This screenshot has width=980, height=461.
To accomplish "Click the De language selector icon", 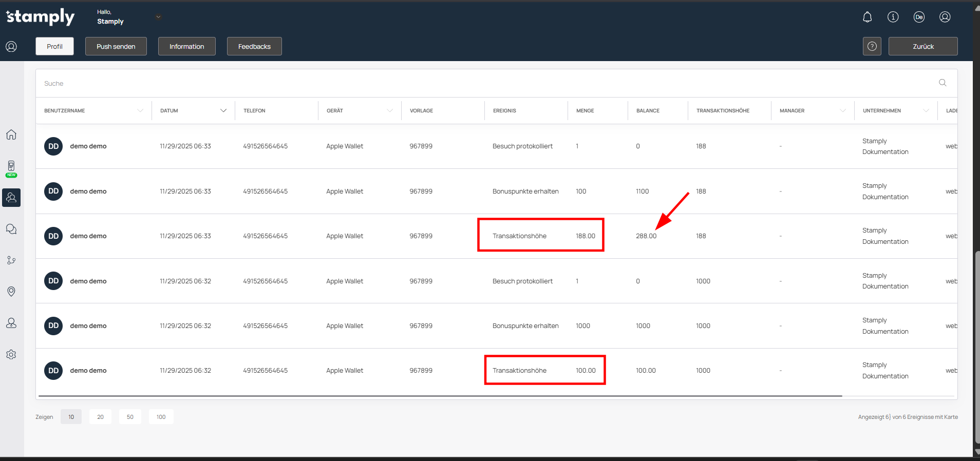I will click(x=919, y=17).
